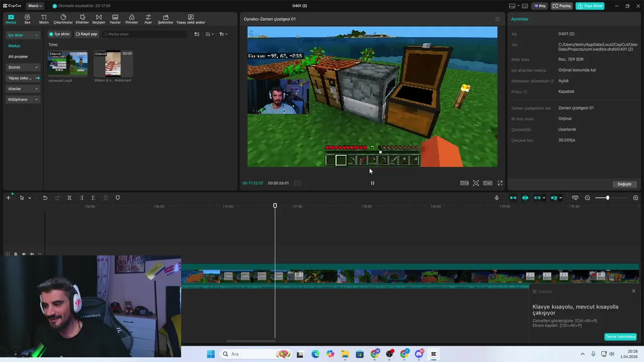Screen dimensions: 644x362
Task: Expand the Sizinki sidebar section
Action: pos(23,67)
